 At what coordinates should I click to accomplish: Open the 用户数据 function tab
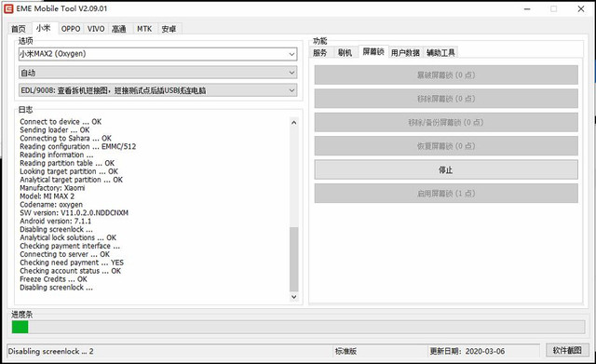[405, 53]
